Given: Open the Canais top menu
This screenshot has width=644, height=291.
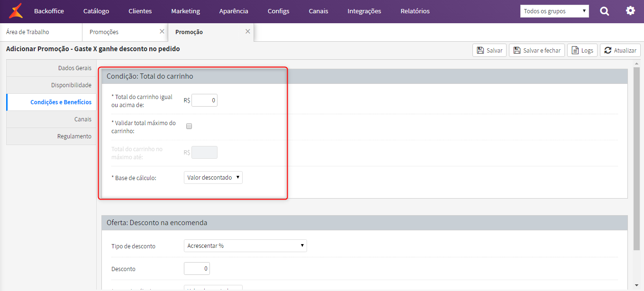Looking at the screenshot, I should (318, 11).
